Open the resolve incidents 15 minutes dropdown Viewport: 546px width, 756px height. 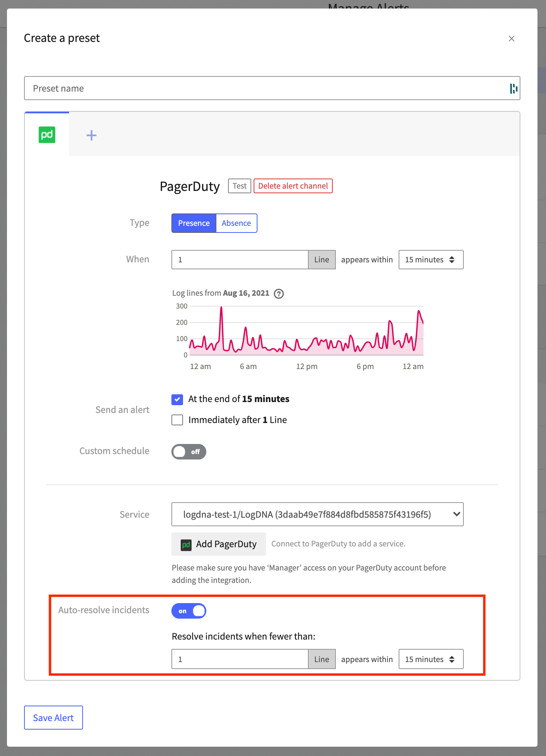tap(431, 659)
